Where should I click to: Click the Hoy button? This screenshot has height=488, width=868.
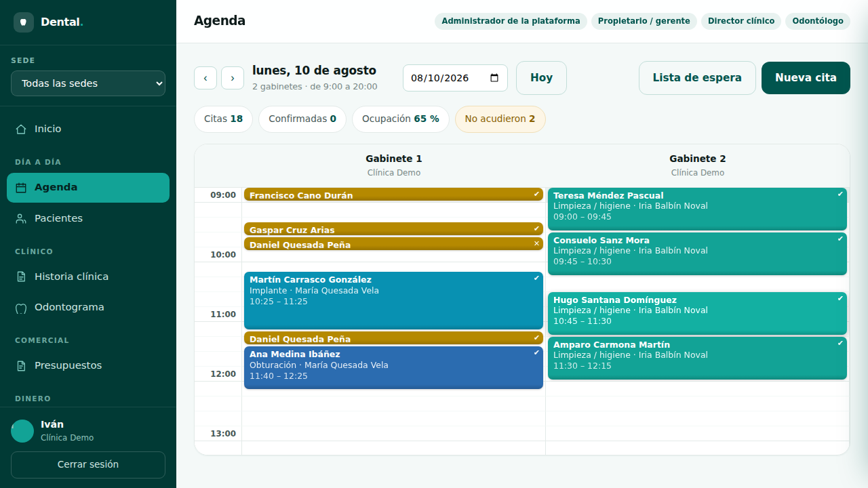541,78
